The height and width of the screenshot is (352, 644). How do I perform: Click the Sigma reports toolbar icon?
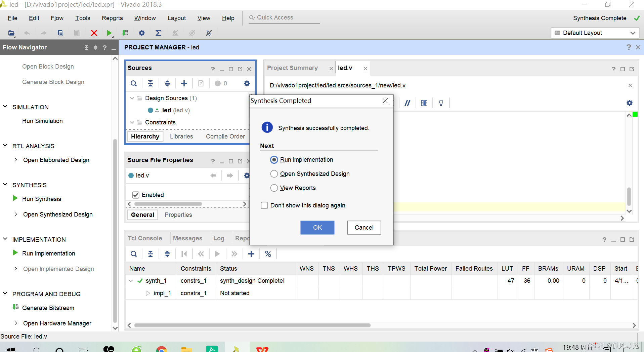[159, 33]
